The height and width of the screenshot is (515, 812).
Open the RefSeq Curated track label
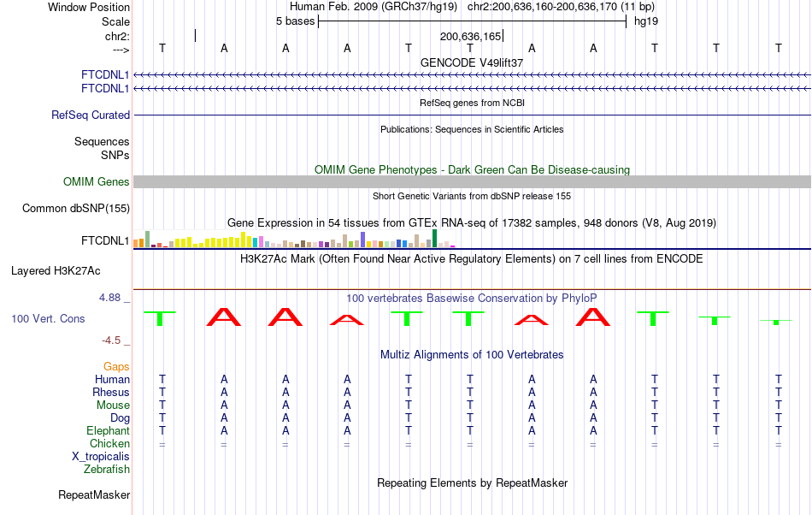point(91,115)
